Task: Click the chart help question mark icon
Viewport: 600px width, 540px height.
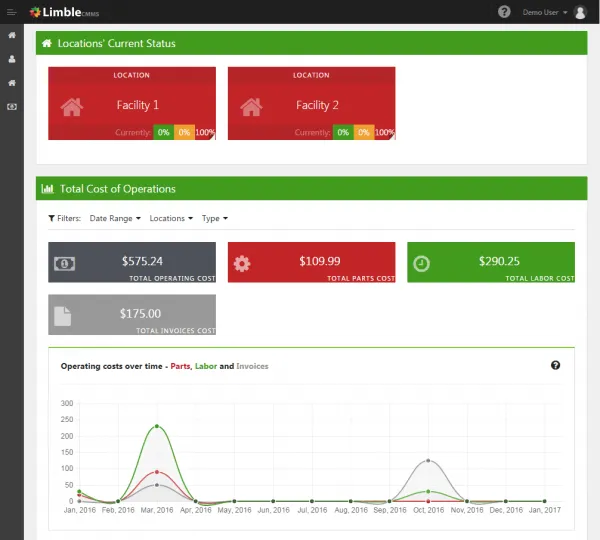Action: point(555,365)
